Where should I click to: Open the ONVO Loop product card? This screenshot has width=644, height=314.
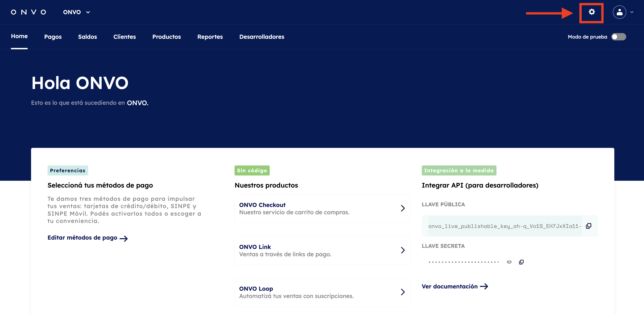[322, 292]
